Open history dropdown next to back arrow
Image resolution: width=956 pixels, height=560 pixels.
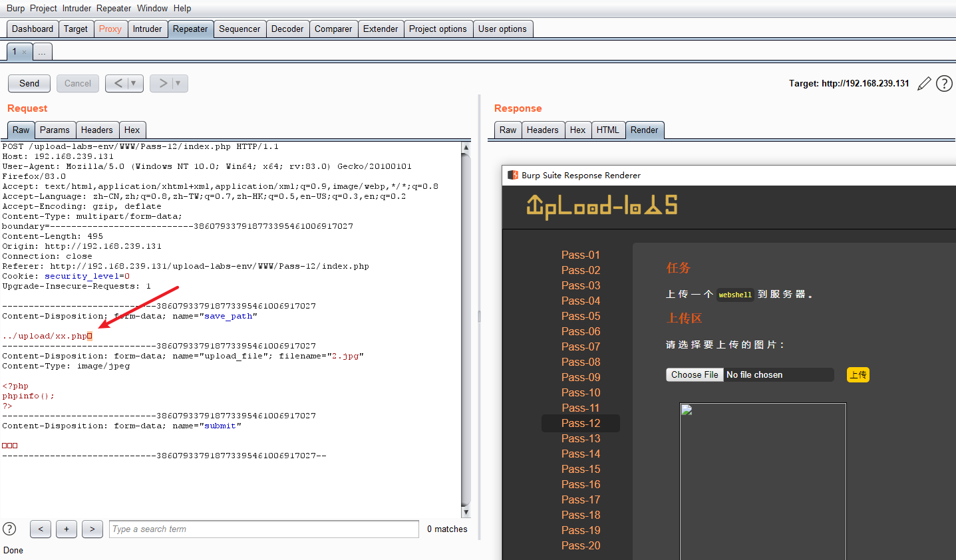point(134,83)
